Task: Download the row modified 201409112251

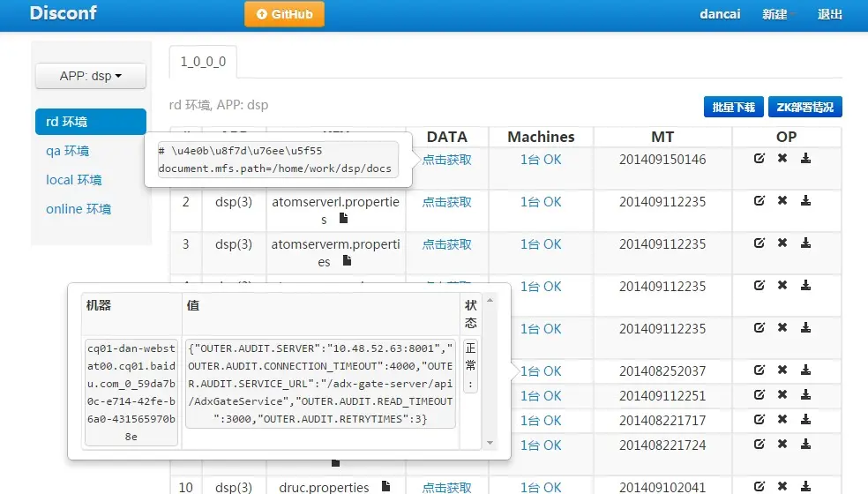Action: point(806,394)
